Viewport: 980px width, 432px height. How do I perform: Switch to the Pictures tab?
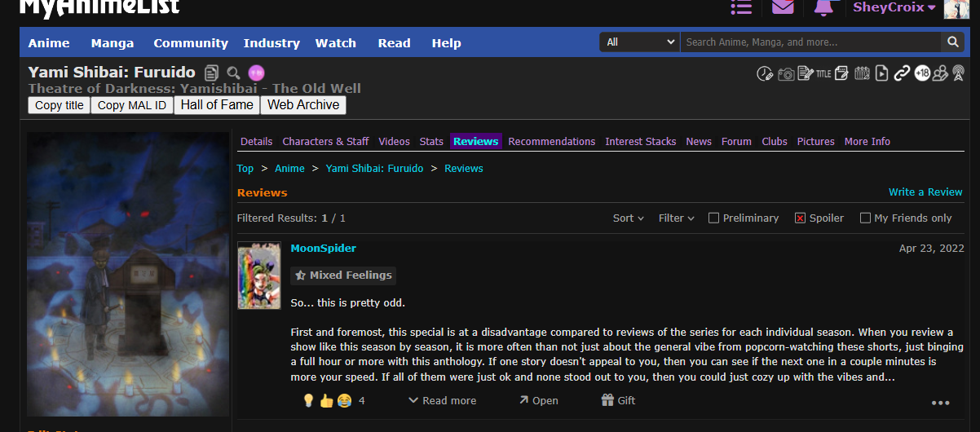pyautogui.click(x=816, y=142)
